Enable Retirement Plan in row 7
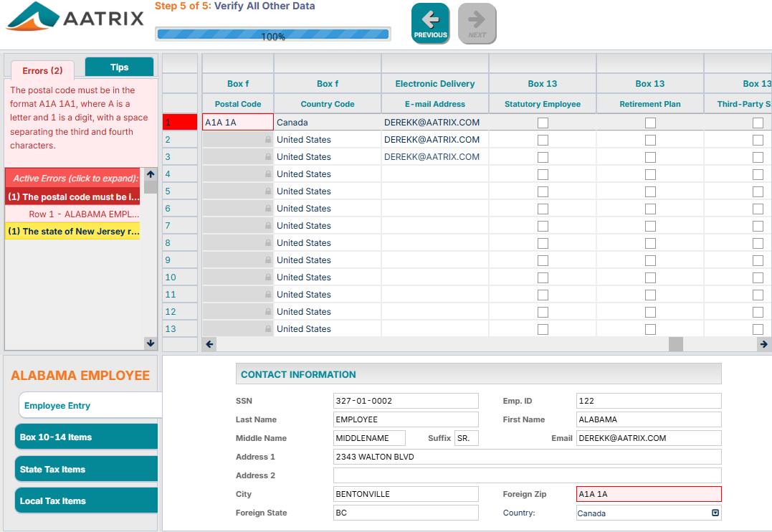772x532 pixels. pyautogui.click(x=650, y=226)
